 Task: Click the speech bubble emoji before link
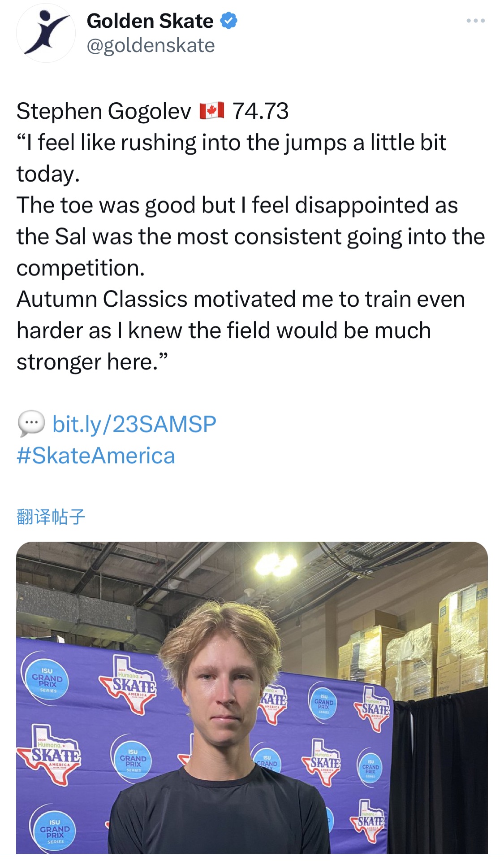(x=31, y=424)
